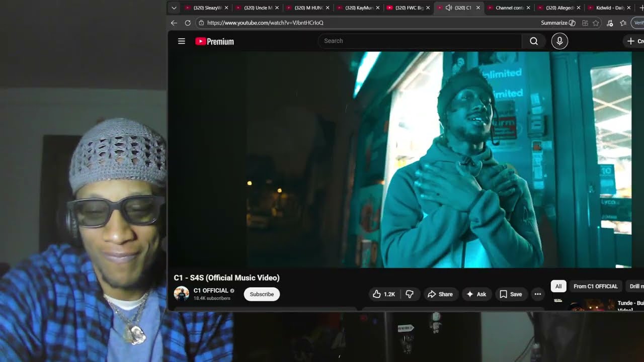Open the YouTube hamburger guide menu
Viewport: 644px width, 362px height.
coord(182,41)
